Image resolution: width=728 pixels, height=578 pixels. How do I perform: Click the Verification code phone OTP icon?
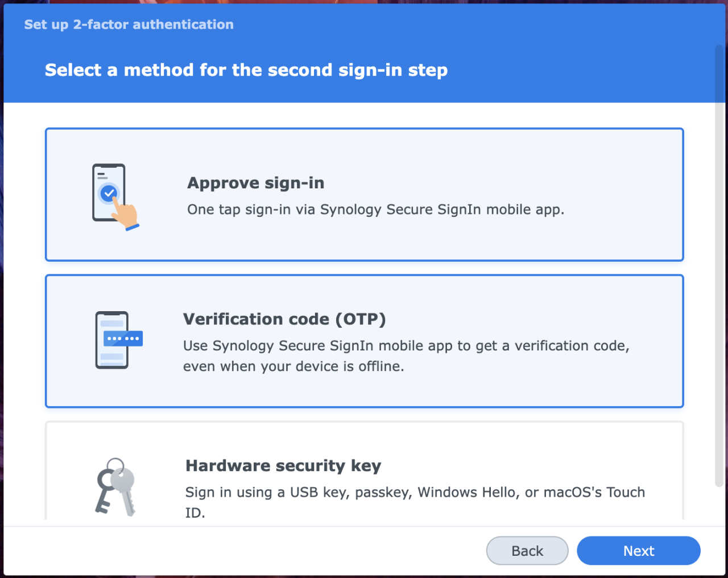(119, 340)
